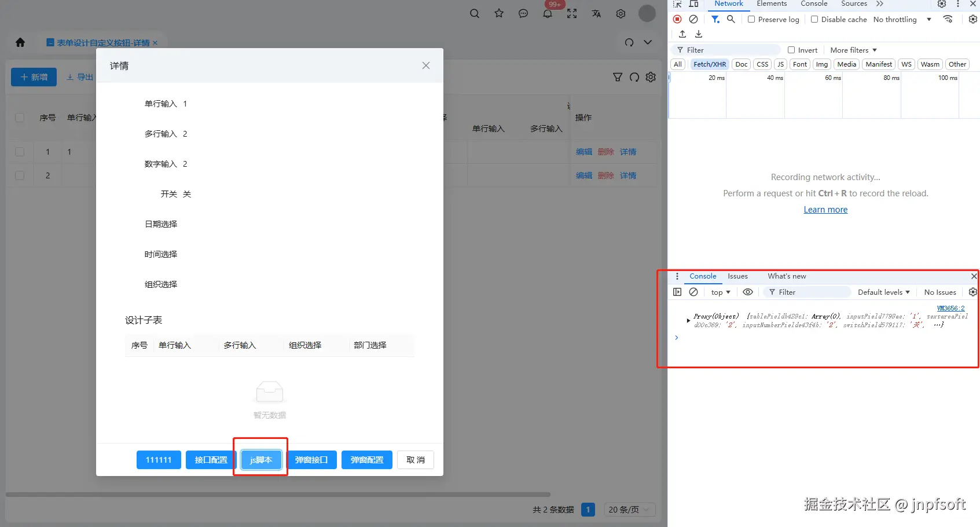Click the refresh icon beside page tabs
The width and height of the screenshot is (980, 527).
629,42
